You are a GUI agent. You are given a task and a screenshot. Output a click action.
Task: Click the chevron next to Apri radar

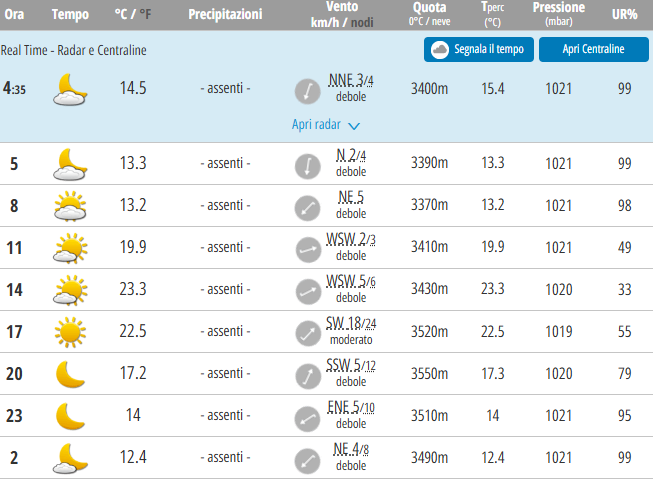tap(354, 126)
